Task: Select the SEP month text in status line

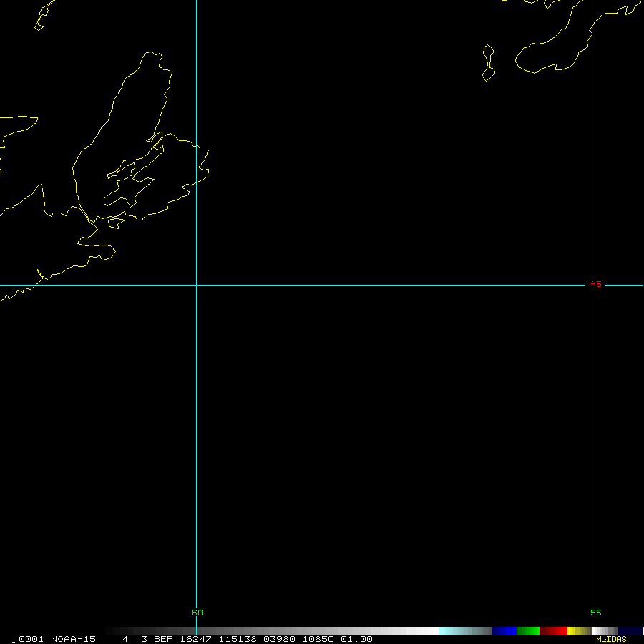Action: [x=163, y=639]
